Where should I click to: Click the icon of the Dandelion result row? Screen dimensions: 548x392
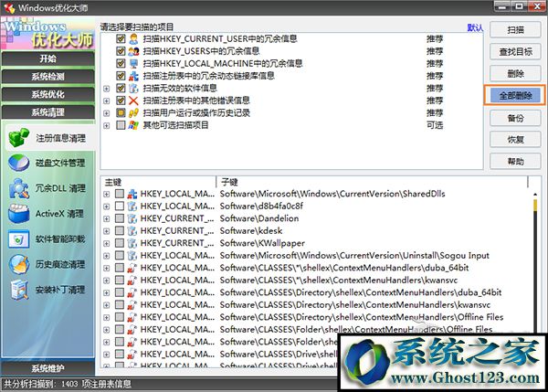[132, 218]
